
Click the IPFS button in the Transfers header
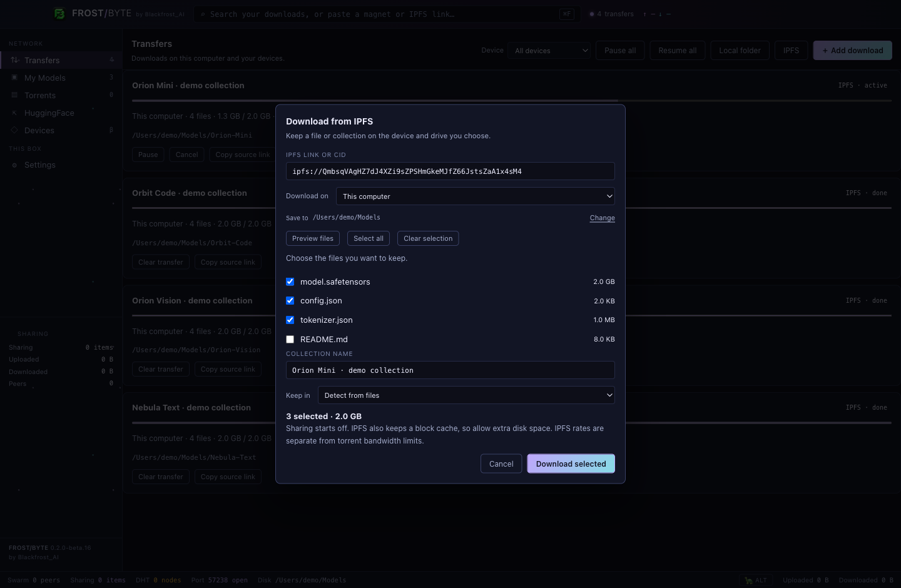pos(792,51)
